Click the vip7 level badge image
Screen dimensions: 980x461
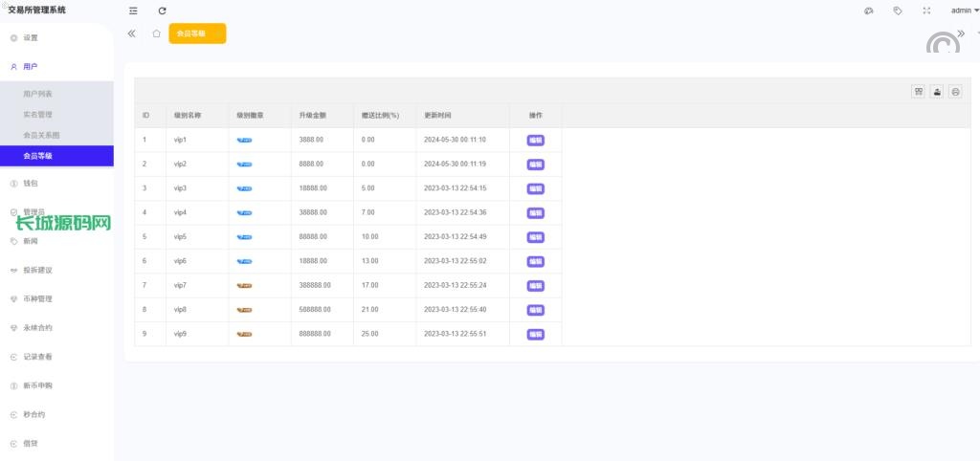click(245, 285)
